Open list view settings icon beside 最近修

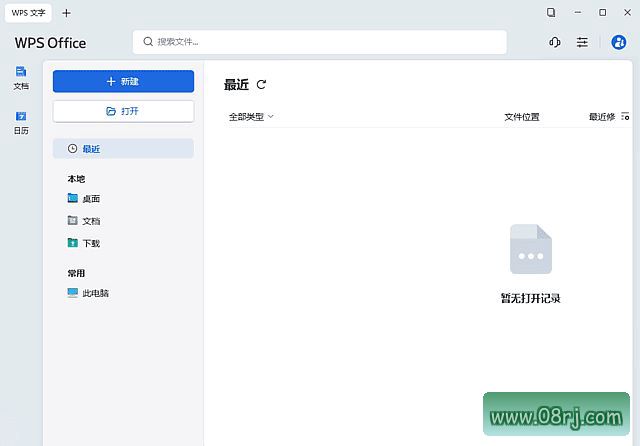point(625,117)
